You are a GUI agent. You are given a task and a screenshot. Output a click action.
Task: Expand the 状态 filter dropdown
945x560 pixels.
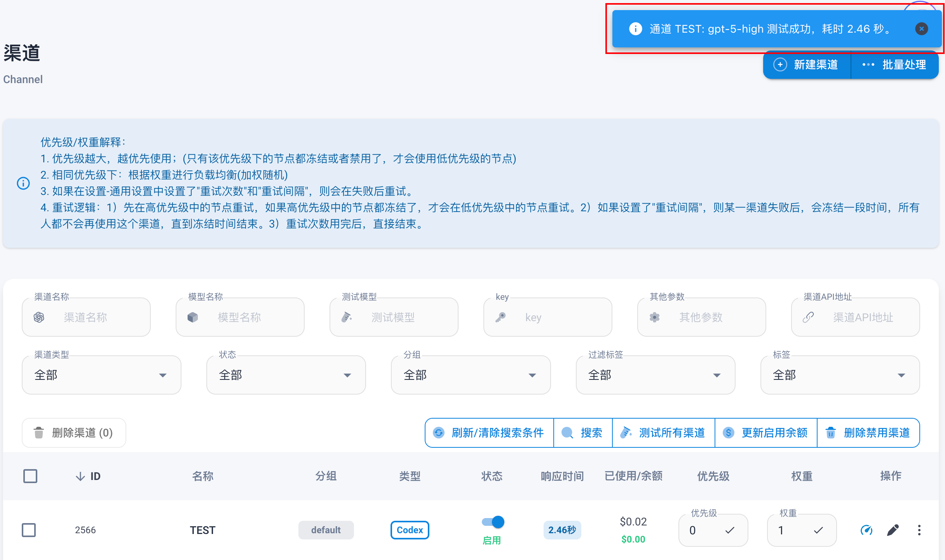(x=286, y=375)
